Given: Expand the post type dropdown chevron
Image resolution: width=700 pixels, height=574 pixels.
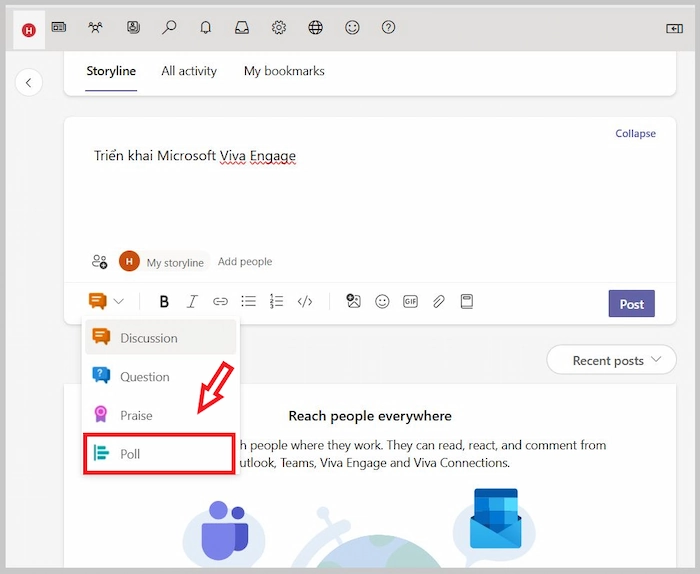Looking at the screenshot, I should (x=118, y=302).
